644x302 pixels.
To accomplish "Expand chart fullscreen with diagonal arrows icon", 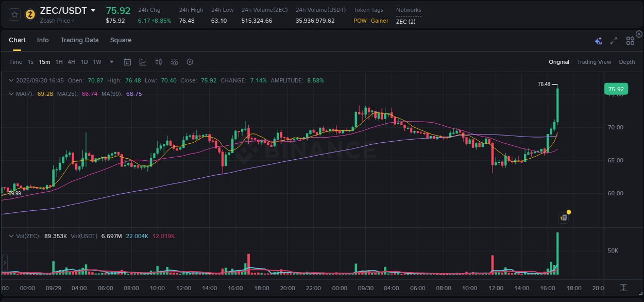I will coord(614,40).
